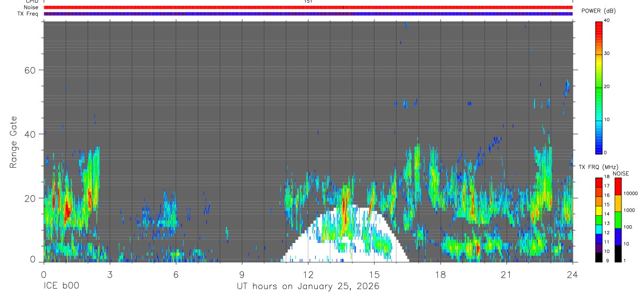644x297 pixels.
Task: Click the '9' hour tick on the time axis
Action: (x=242, y=274)
